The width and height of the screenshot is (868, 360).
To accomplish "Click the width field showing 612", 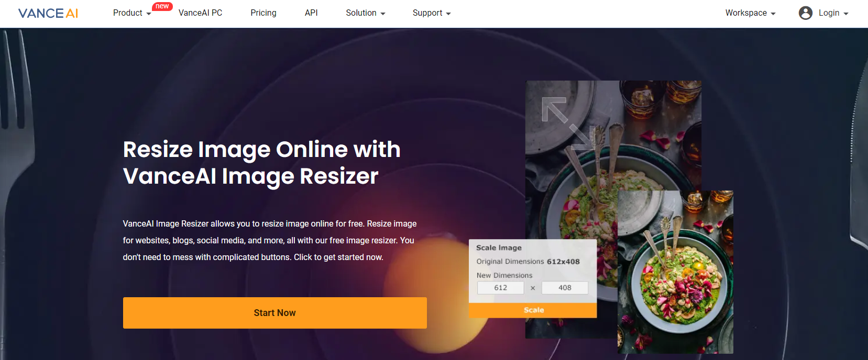I will pos(500,288).
